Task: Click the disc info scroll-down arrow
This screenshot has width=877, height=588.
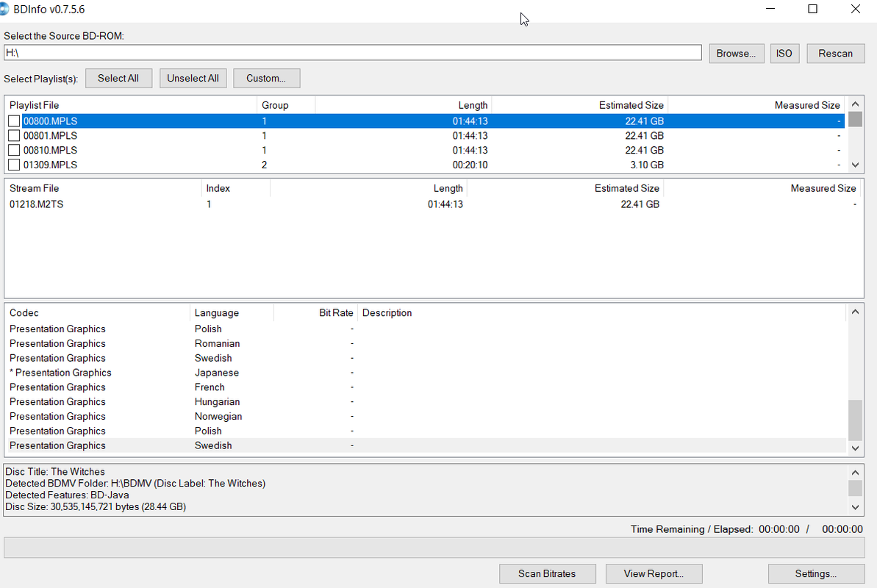Action: point(855,507)
